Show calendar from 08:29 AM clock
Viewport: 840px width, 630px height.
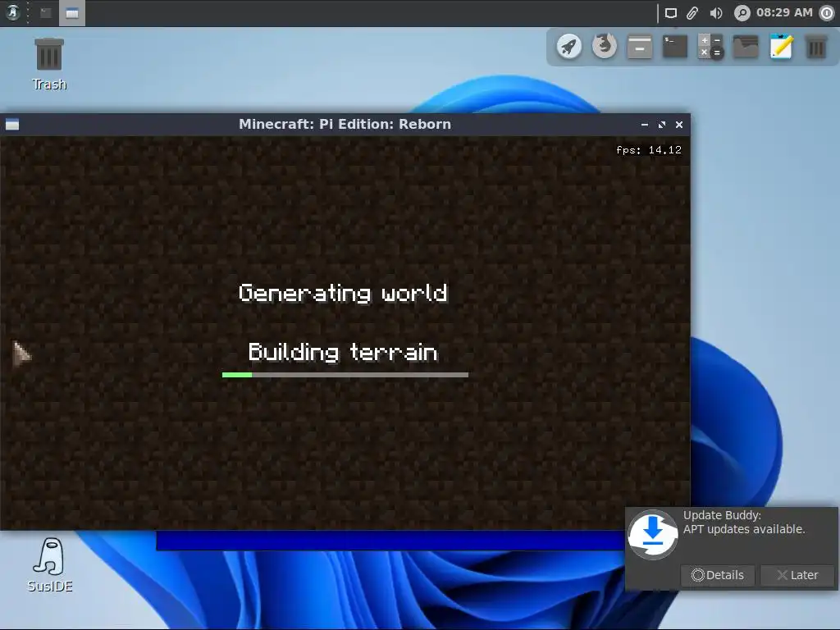coord(784,12)
